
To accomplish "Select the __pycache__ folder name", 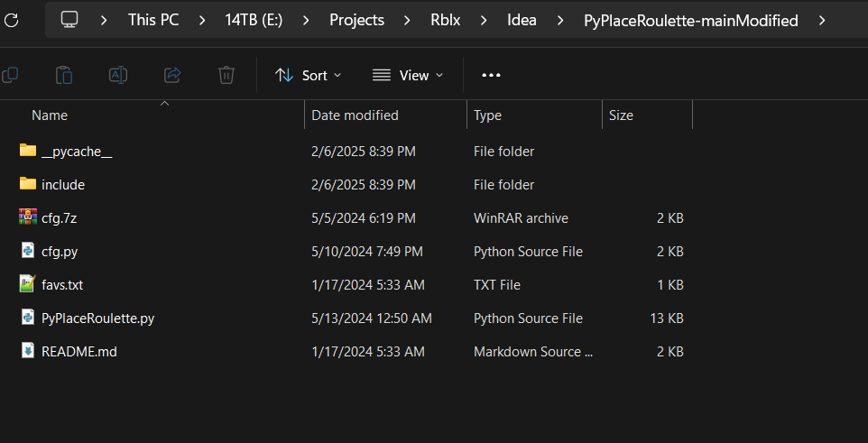I will coord(77,152).
